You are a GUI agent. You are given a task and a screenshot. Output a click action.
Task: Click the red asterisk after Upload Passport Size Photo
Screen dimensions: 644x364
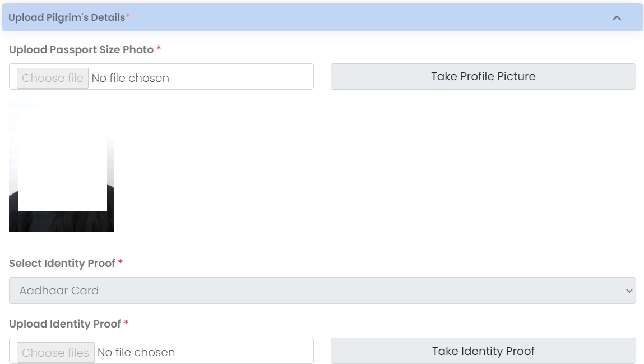click(159, 49)
